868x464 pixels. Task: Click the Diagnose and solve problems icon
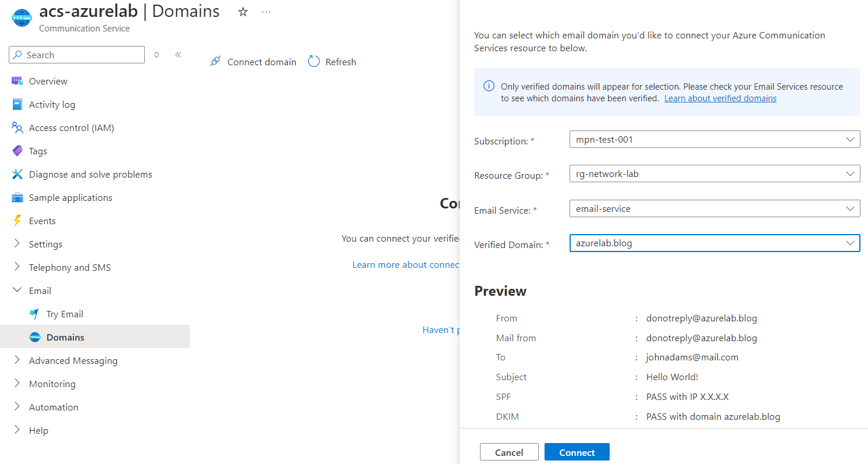click(x=17, y=174)
